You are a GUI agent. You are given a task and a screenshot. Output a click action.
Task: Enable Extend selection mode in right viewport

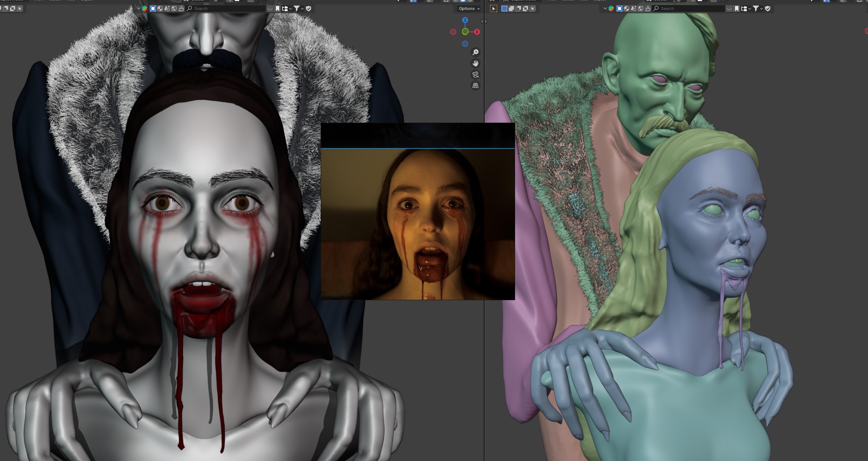pyautogui.click(x=511, y=9)
